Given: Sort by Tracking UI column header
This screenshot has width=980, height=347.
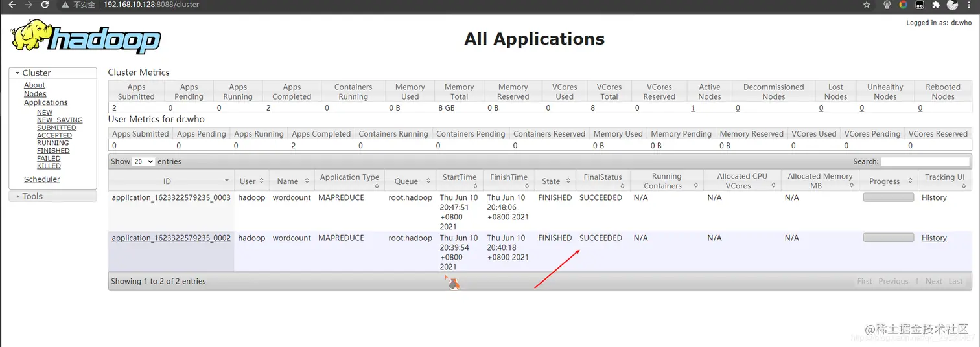Looking at the screenshot, I should tap(945, 181).
